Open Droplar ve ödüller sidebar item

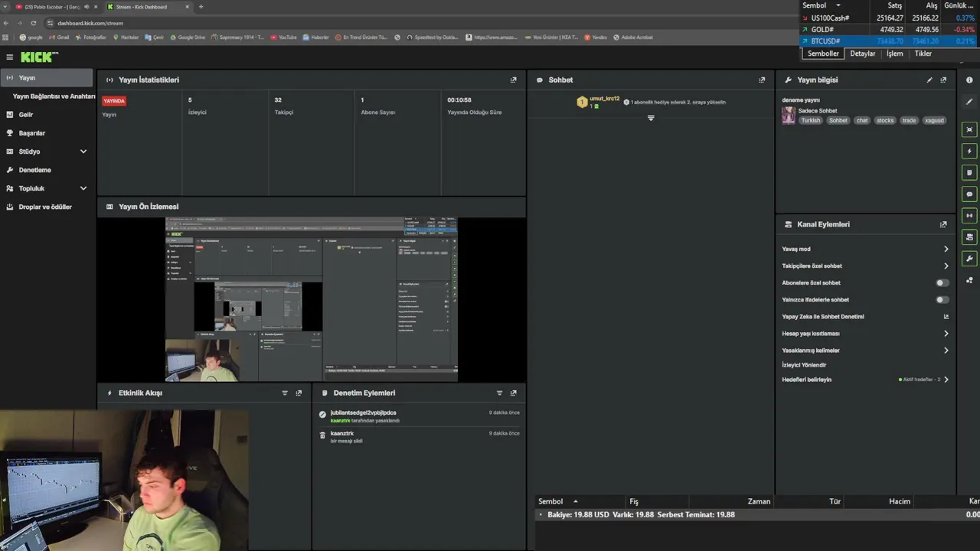47,207
